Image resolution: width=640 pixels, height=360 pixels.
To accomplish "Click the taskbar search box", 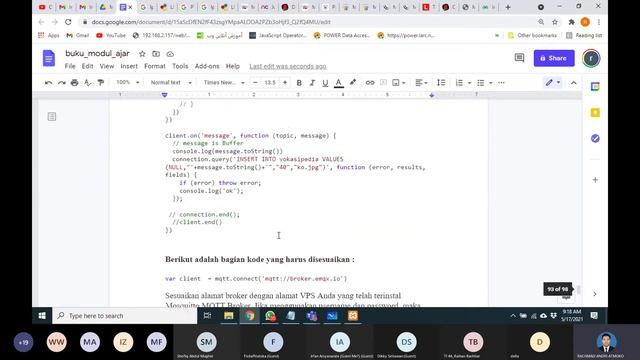I will [125, 316].
